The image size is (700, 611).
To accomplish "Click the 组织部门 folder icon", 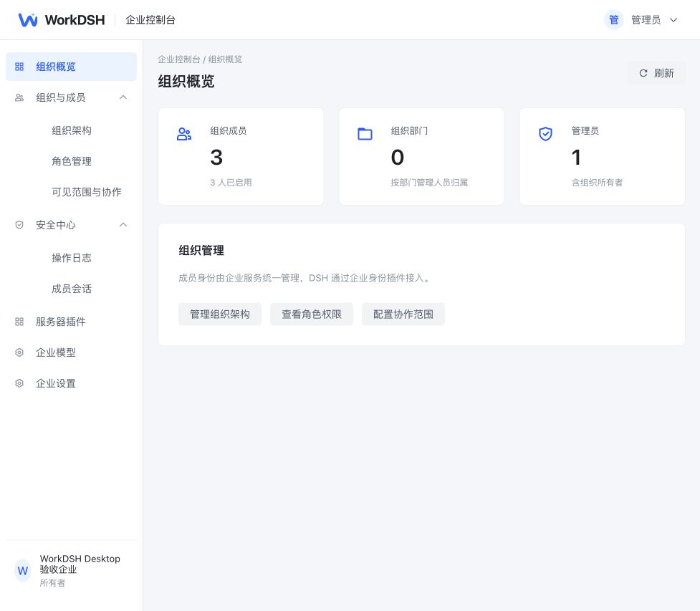I will [365, 134].
